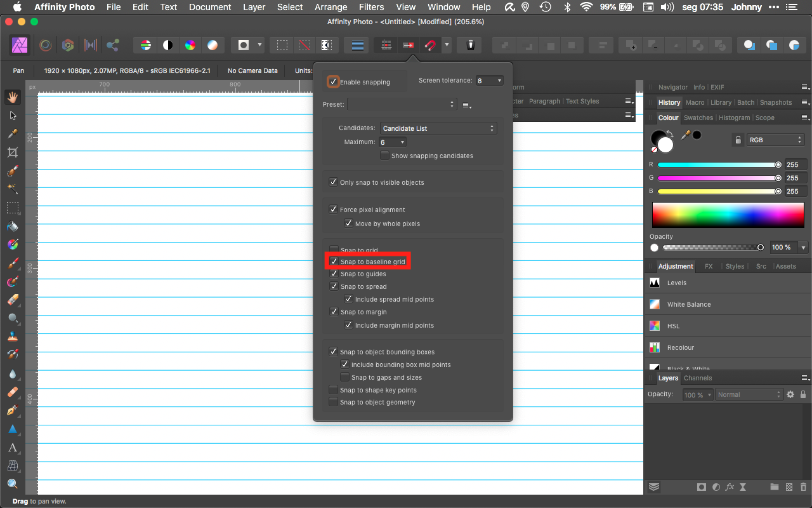Toggle Snap to margin checkbox
The width and height of the screenshot is (812, 508).
(x=334, y=312)
